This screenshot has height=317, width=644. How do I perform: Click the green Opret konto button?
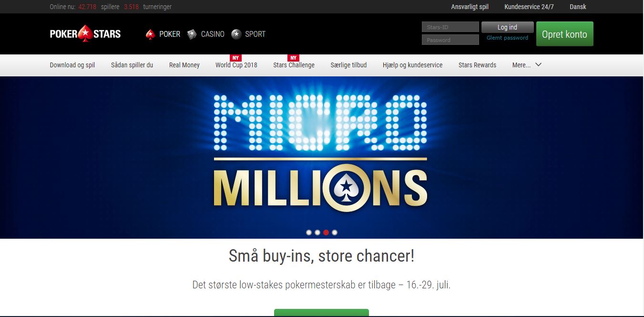click(x=565, y=34)
